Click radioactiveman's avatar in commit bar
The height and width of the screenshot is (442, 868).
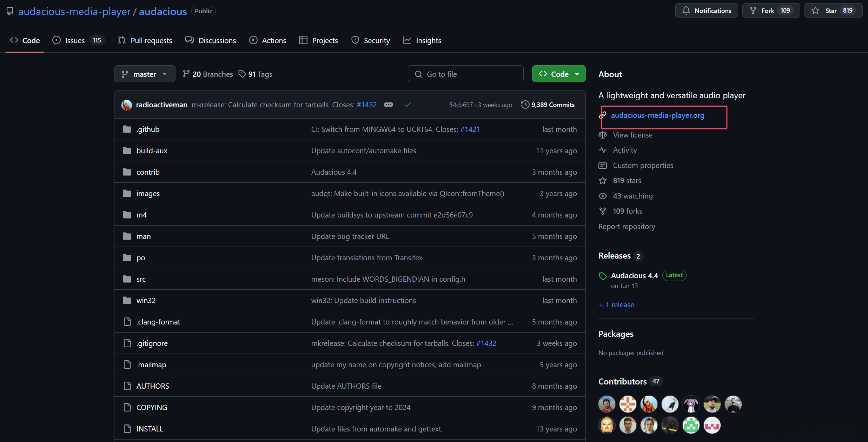pos(127,105)
